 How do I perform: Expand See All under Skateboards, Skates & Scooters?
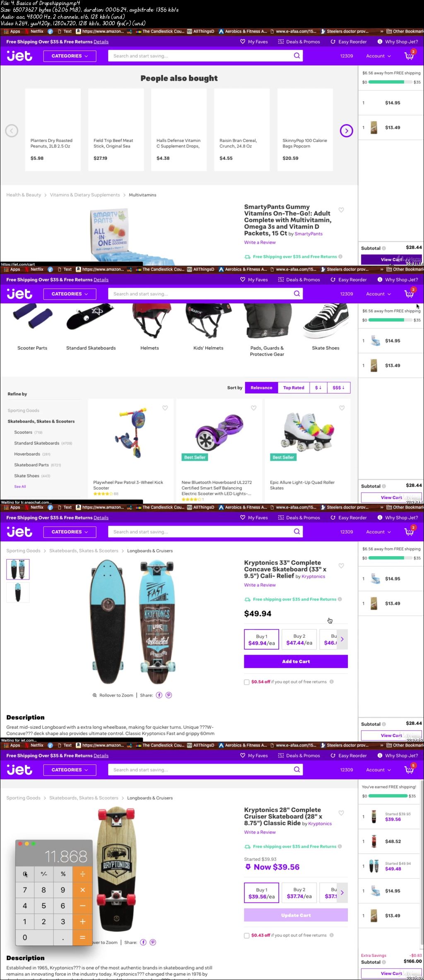click(20, 487)
